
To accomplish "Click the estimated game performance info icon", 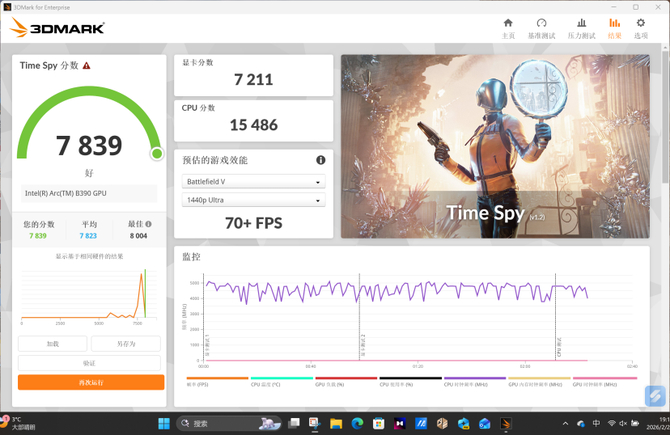I will pyautogui.click(x=320, y=160).
